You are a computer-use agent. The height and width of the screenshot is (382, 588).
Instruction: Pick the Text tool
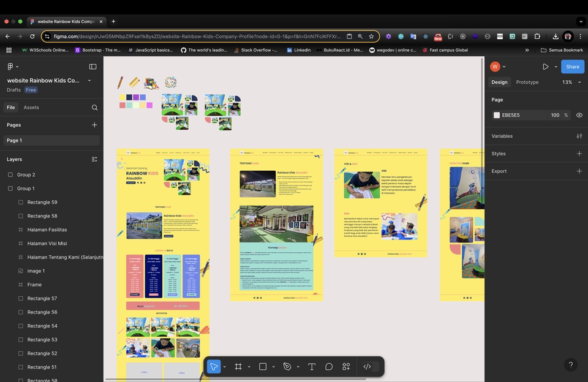(x=312, y=367)
